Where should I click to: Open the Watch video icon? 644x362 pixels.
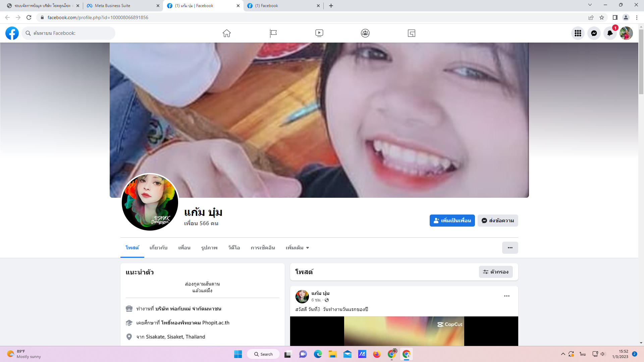coord(319,33)
